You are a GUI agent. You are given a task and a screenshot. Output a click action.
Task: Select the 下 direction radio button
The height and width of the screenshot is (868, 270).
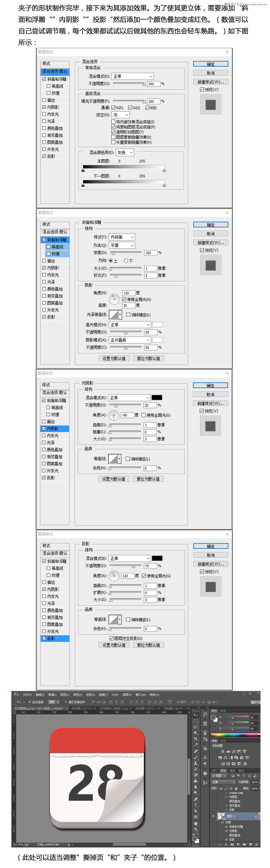[126, 261]
